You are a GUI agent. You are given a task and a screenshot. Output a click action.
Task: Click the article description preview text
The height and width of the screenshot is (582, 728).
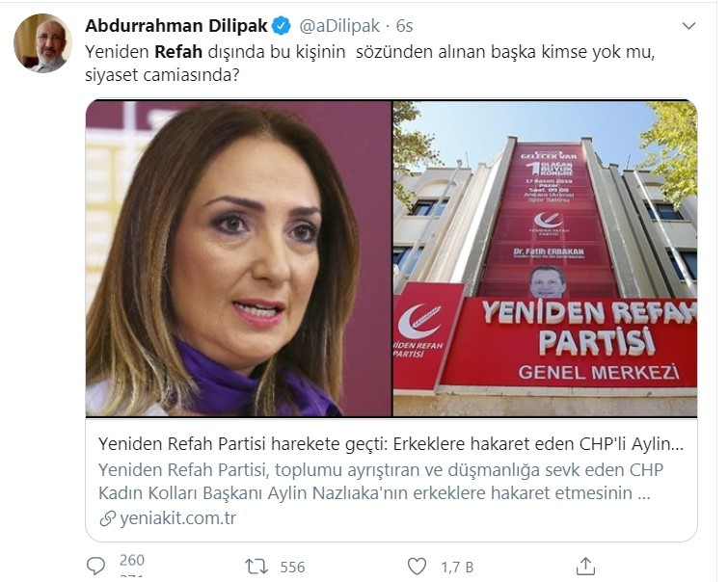tap(381, 481)
